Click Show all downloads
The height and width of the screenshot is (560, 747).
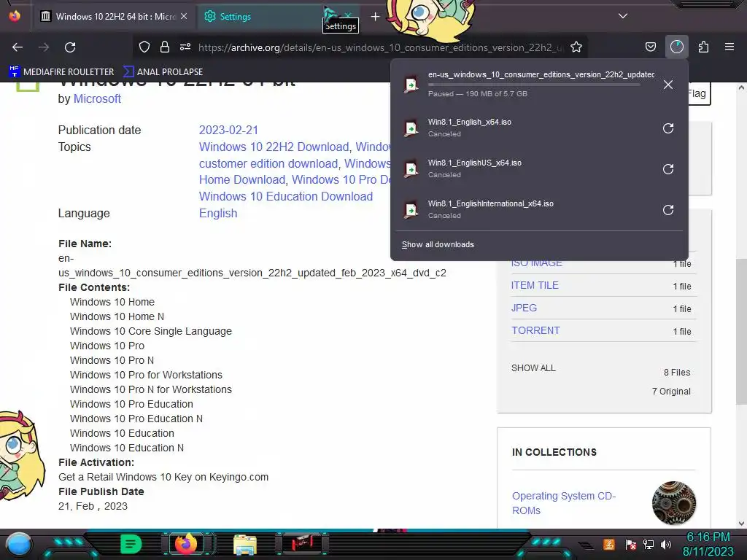438,244
